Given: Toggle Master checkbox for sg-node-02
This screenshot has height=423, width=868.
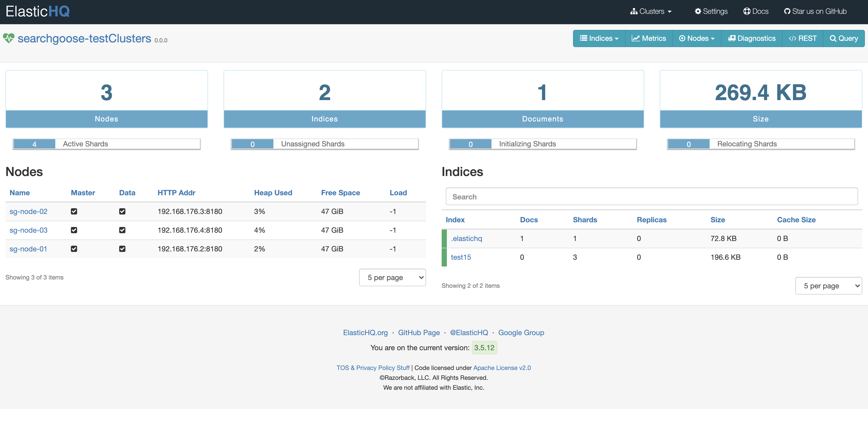Looking at the screenshot, I should (74, 212).
